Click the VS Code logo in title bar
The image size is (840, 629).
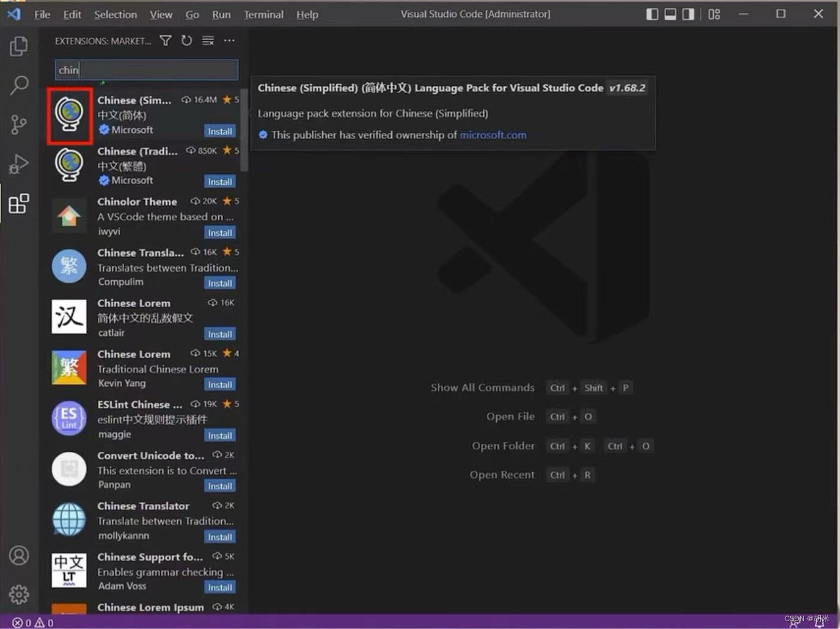(14, 14)
